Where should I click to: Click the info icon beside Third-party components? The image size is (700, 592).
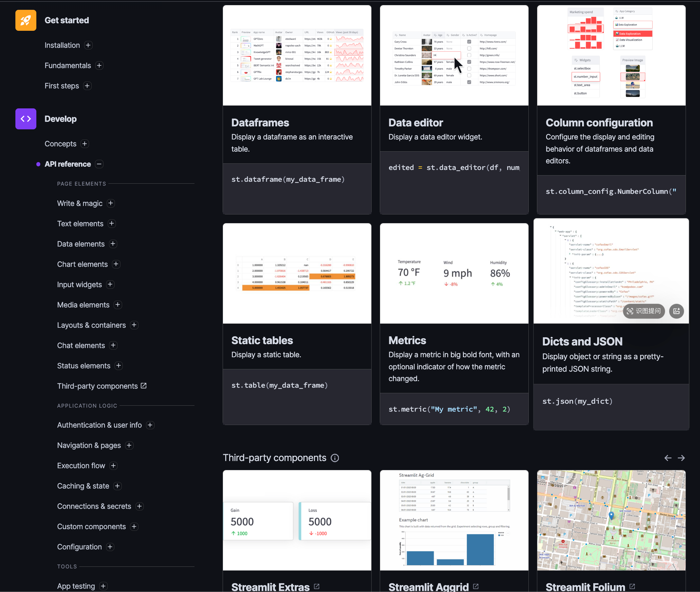click(x=335, y=458)
